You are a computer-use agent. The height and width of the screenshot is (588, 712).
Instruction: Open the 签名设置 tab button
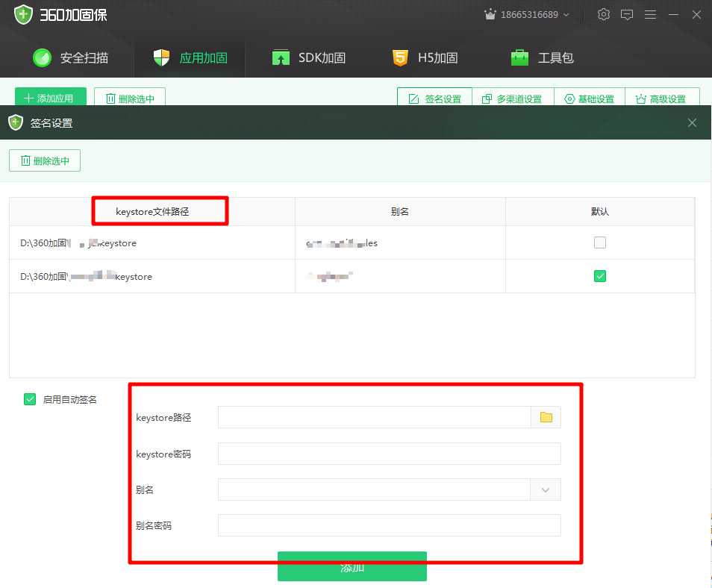[434, 98]
